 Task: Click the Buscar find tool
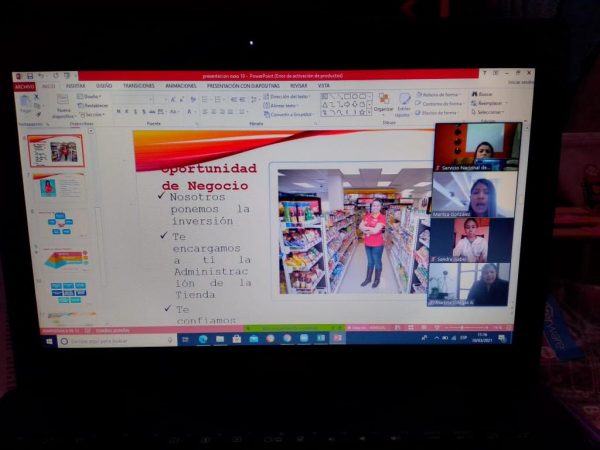(x=485, y=94)
